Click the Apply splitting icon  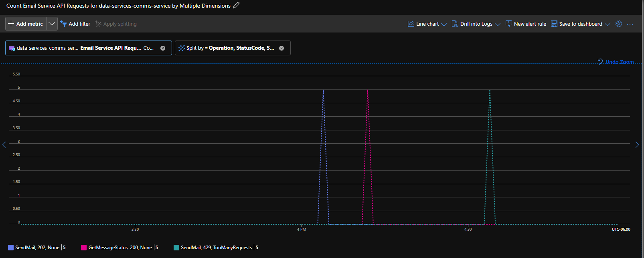pos(98,24)
